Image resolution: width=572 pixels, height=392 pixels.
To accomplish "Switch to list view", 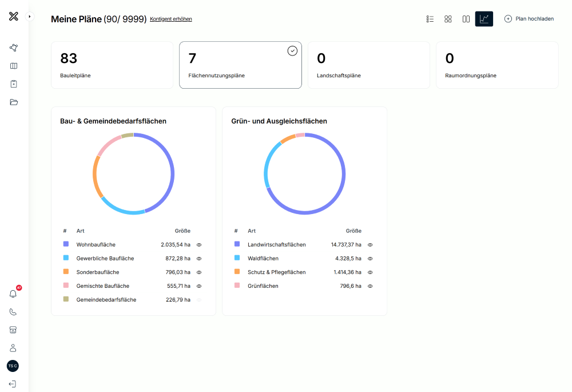I will [430, 19].
